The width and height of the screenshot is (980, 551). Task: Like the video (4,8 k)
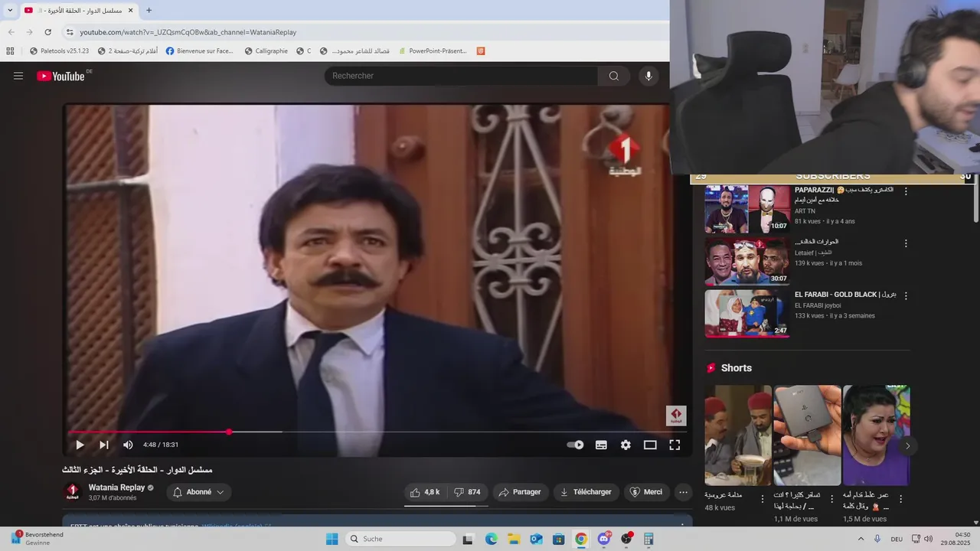pyautogui.click(x=425, y=492)
